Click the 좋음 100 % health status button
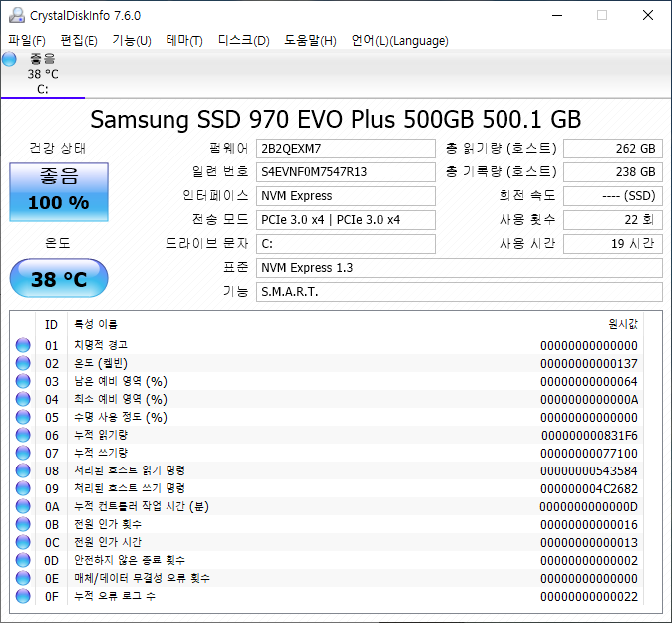This screenshot has width=672, height=623. pos(59,192)
